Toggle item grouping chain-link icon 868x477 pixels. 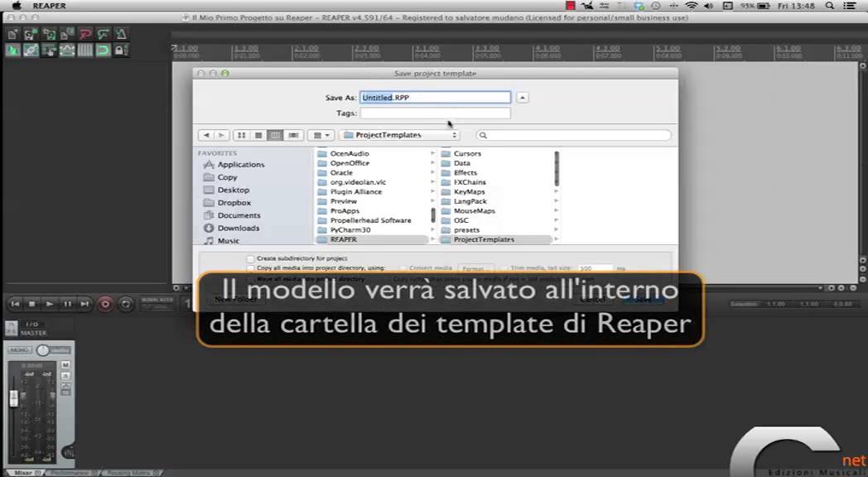tap(31, 51)
